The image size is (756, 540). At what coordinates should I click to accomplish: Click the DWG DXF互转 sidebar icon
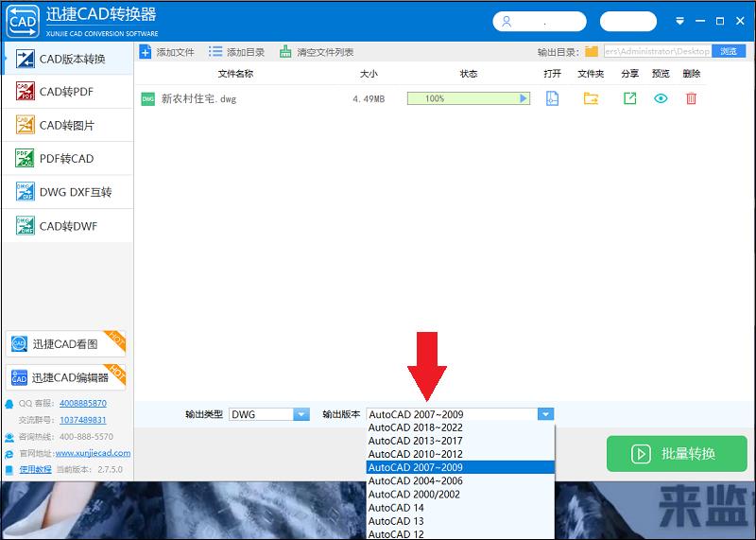tap(26, 191)
